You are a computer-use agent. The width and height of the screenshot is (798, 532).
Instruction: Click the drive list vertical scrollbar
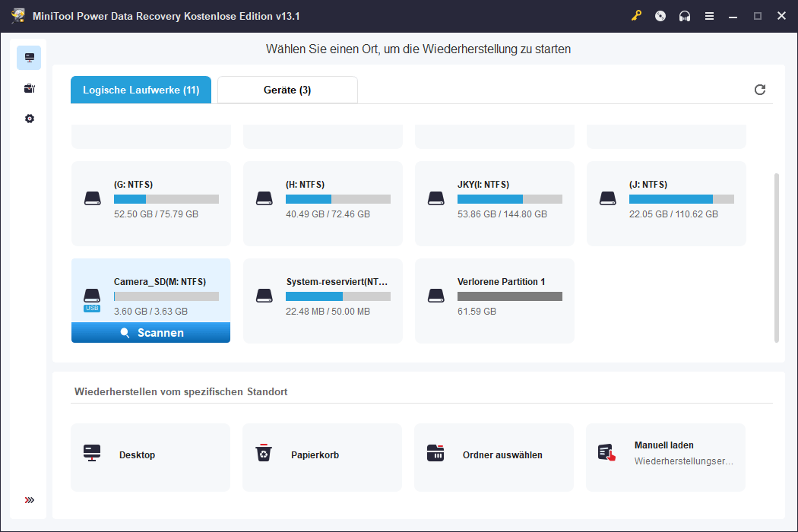(x=777, y=258)
